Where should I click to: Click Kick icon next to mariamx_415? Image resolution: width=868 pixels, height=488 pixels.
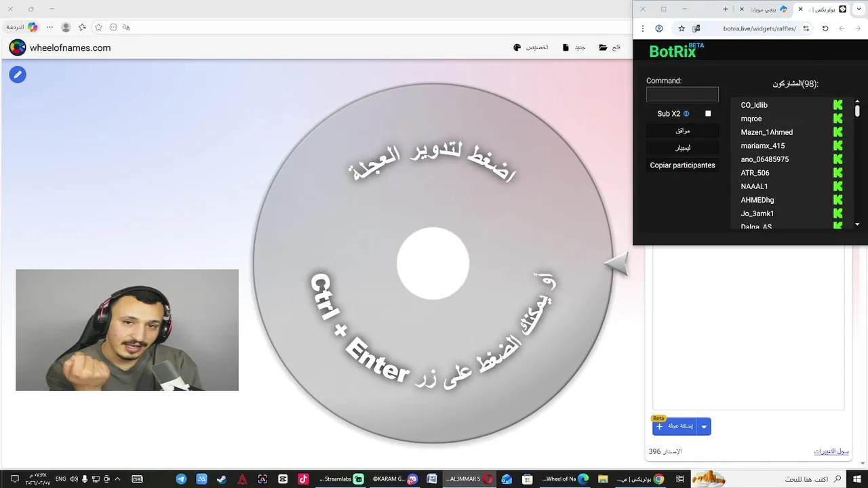point(838,146)
